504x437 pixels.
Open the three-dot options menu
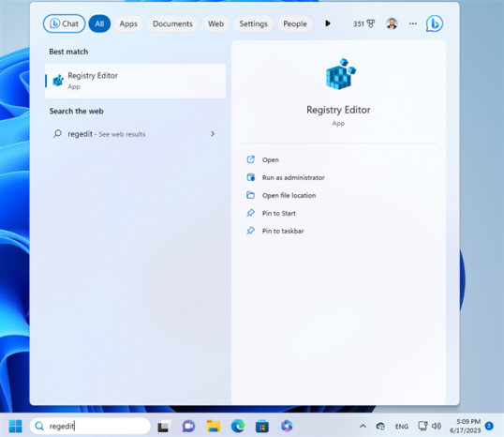pos(413,23)
